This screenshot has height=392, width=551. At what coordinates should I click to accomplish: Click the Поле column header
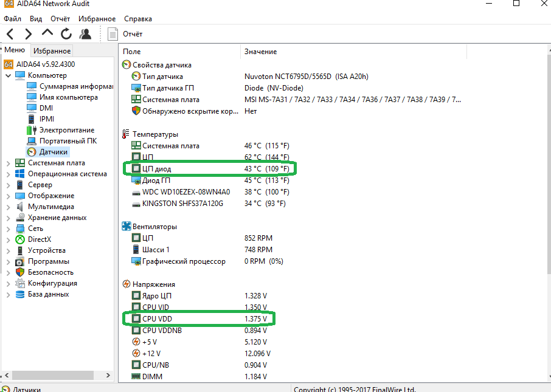(x=180, y=52)
